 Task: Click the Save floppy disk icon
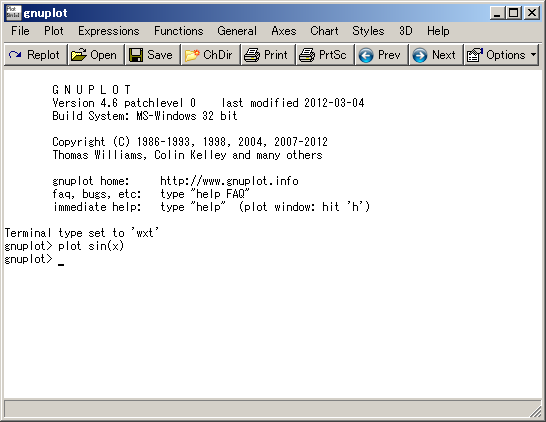coord(136,55)
